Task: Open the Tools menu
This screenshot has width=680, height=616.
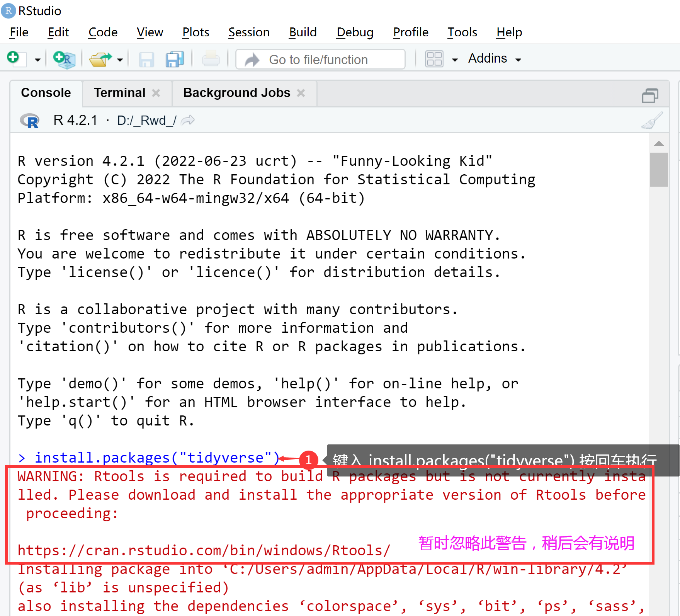Action: (x=462, y=32)
